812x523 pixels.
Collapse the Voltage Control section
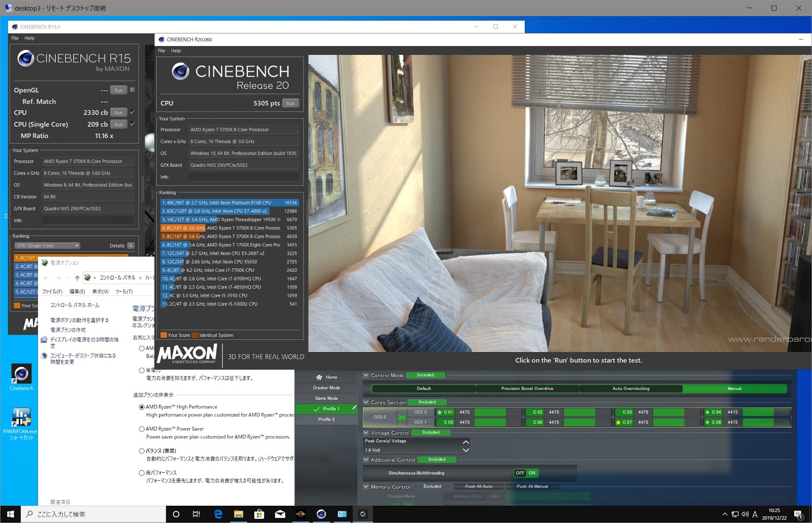click(x=366, y=433)
